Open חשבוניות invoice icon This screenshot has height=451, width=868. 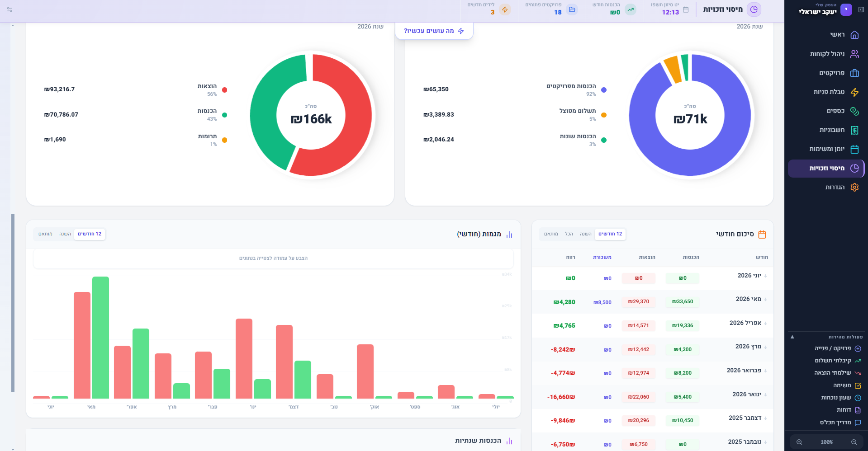[854, 130]
